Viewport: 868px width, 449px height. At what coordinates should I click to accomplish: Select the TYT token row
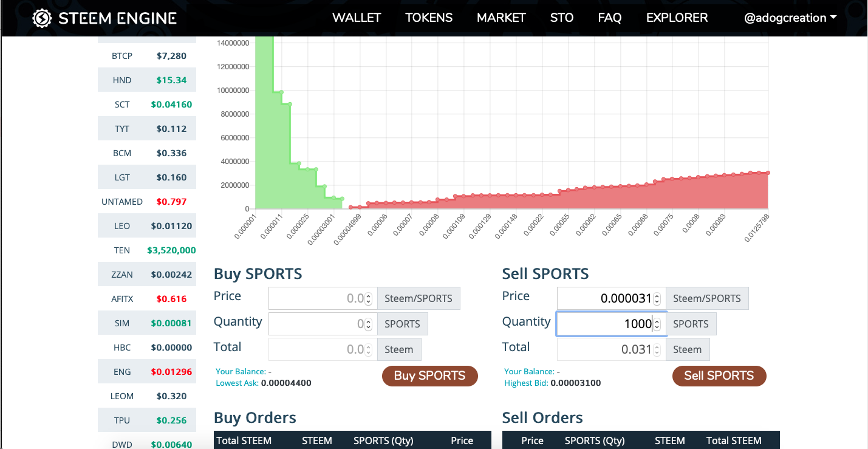tap(147, 129)
